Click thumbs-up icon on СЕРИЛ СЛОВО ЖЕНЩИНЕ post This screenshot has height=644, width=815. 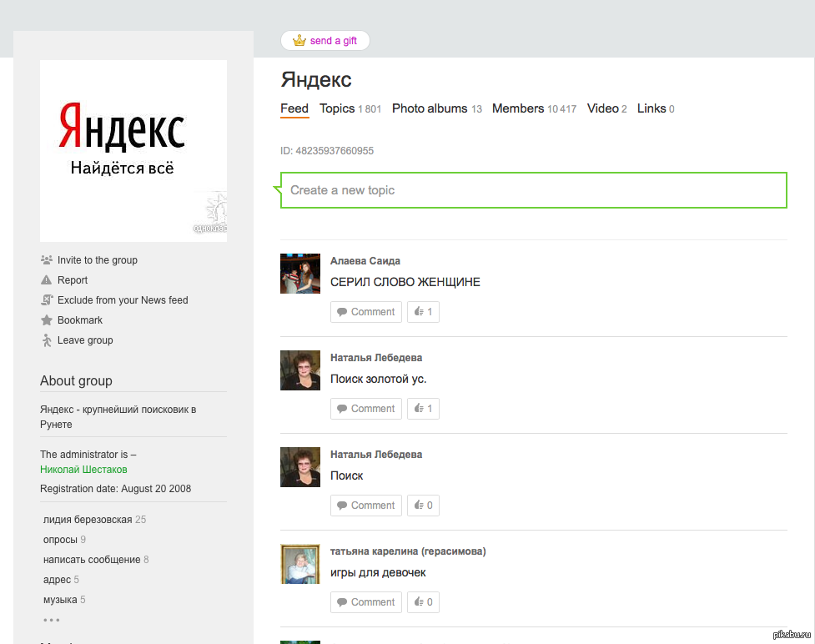[x=419, y=312]
